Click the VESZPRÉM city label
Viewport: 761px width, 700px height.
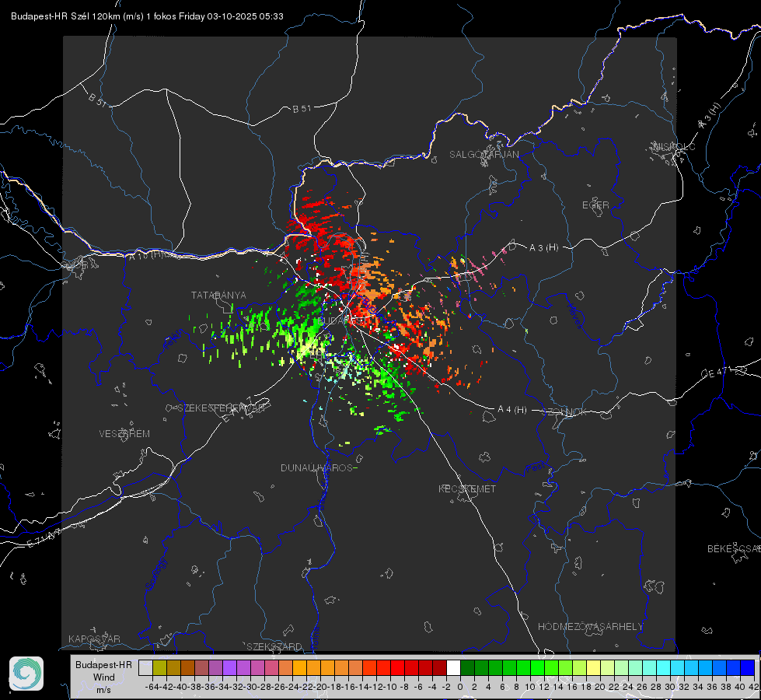pos(124,433)
